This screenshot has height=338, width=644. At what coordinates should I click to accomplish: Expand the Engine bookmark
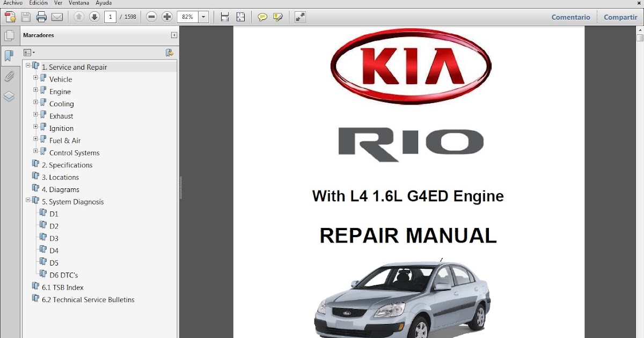(35, 90)
